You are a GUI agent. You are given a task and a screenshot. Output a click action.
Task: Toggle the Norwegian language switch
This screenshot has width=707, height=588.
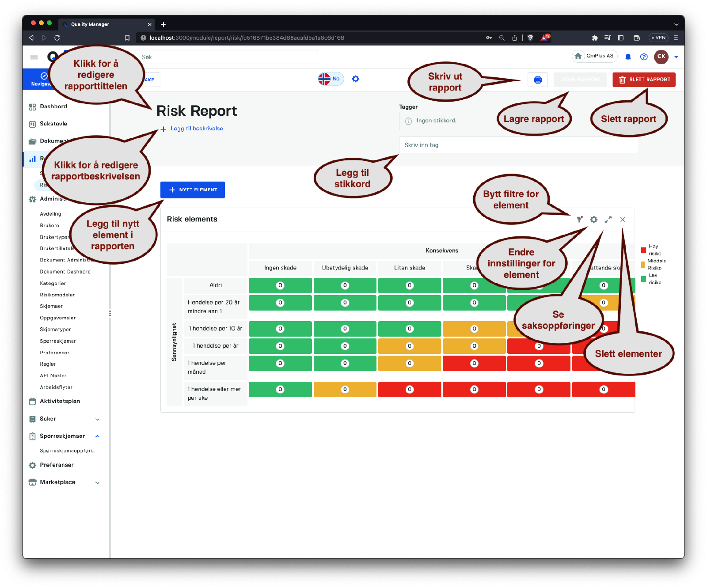tap(331, 79)
